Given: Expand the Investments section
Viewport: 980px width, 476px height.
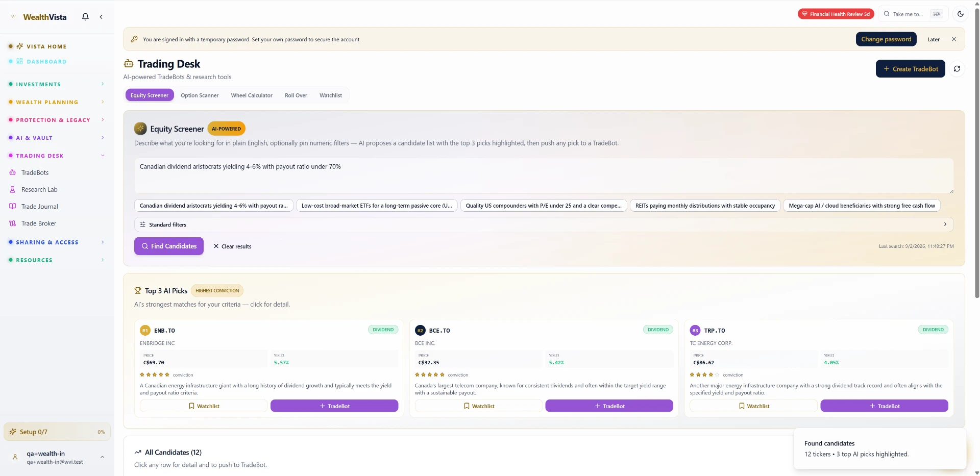Looking at the screenshot, I should coord(57,84).
